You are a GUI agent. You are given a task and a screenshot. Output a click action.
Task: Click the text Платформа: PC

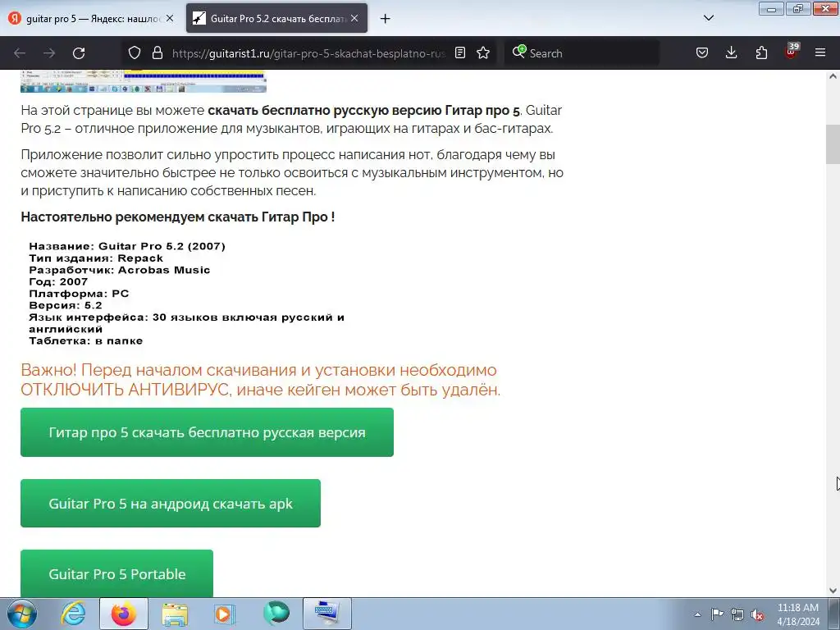(x=79, y=294)
